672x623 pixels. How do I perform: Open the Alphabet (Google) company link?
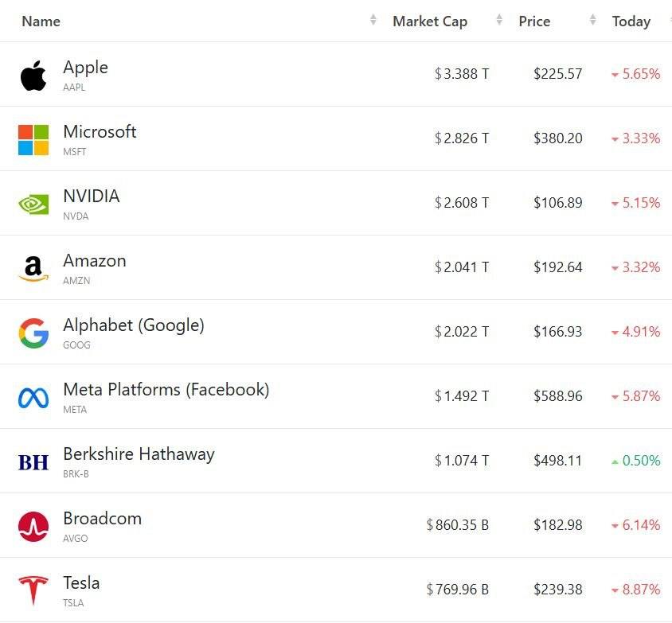click(x=134, y=325)
